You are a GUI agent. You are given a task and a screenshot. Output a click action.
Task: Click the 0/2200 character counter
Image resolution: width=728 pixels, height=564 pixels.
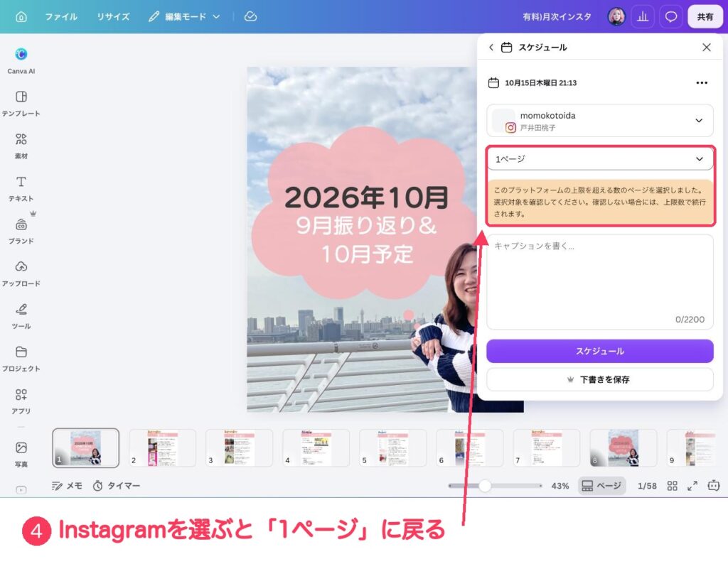point(690,320)
